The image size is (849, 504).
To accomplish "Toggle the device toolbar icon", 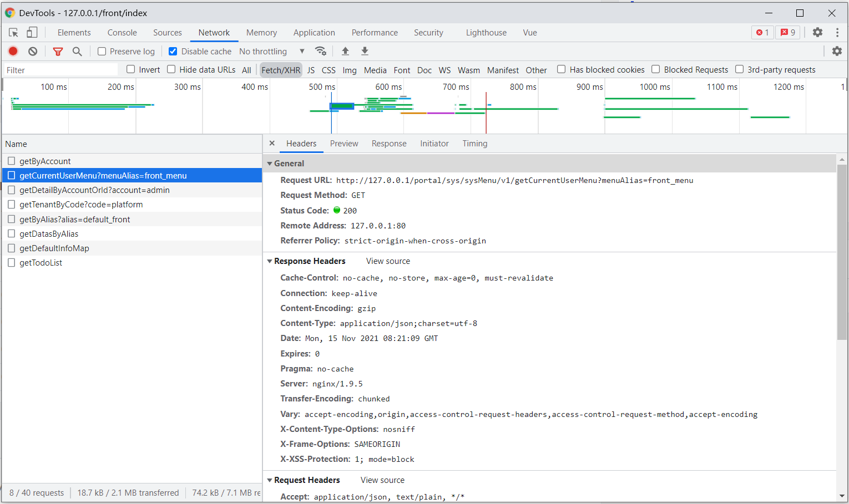I will point(32,33).
